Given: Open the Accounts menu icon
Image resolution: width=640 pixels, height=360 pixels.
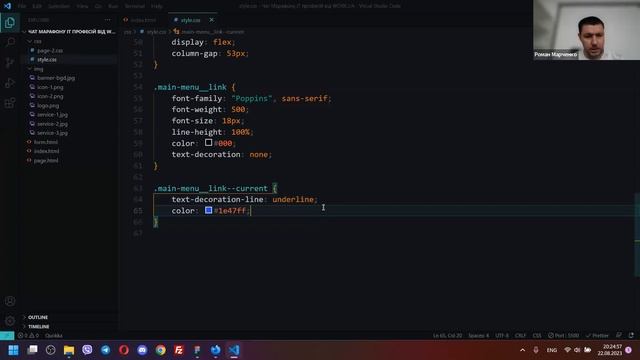Looking at the screenshot, I should pos(10,301).
